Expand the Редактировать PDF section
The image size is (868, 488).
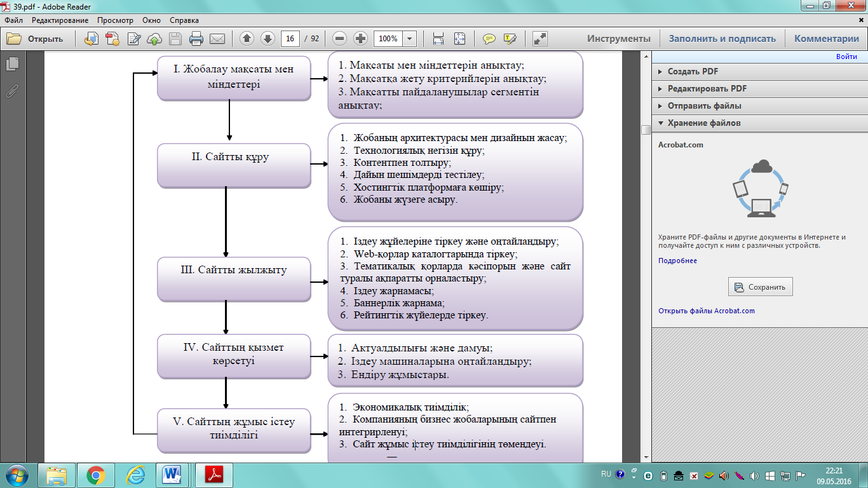[x=759, y=89]
